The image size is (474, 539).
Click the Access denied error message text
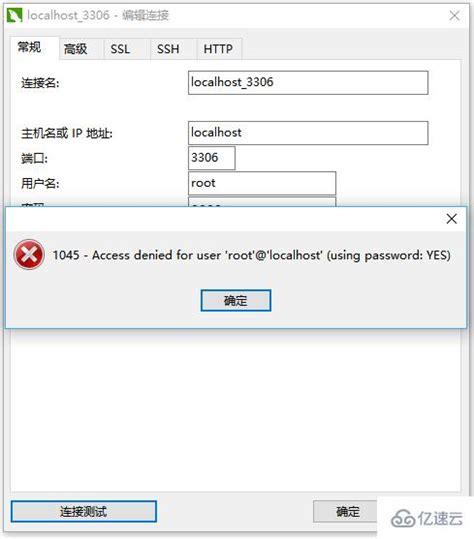(252, 255)
